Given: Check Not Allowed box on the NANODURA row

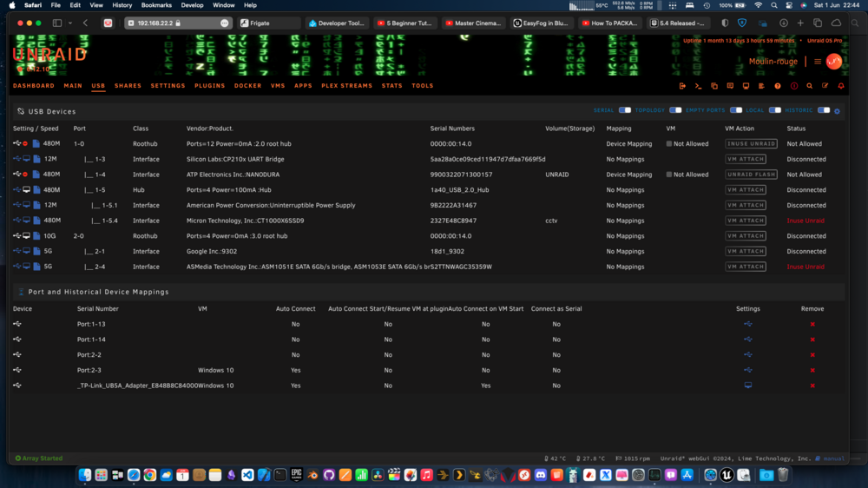Looking at the screenshot, I should pyautogui.click(x=668, y=175).
